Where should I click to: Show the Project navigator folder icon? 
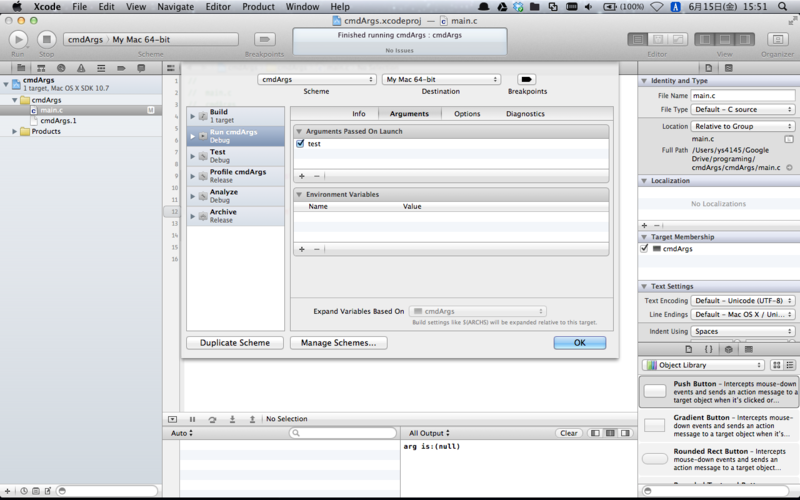(x=21, y=68)
